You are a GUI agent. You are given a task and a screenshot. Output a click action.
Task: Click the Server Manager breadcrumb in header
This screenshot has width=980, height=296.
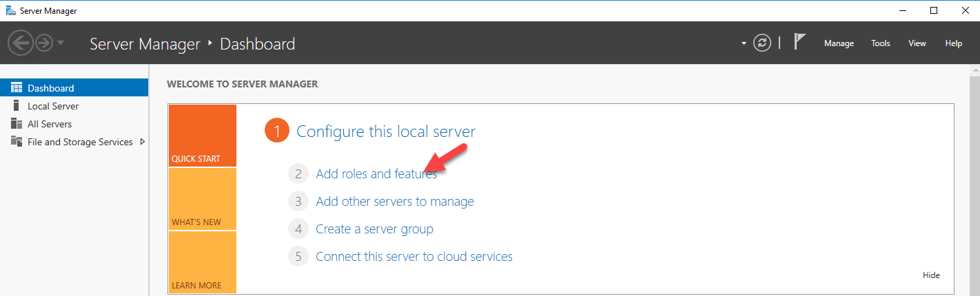click(x=147, y=44)
